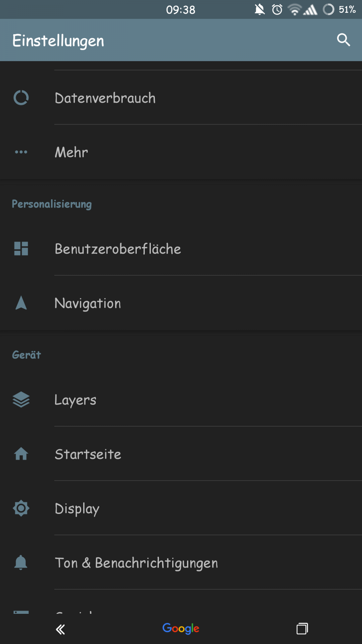Open recent apps overview button

[x=302, y=628]
